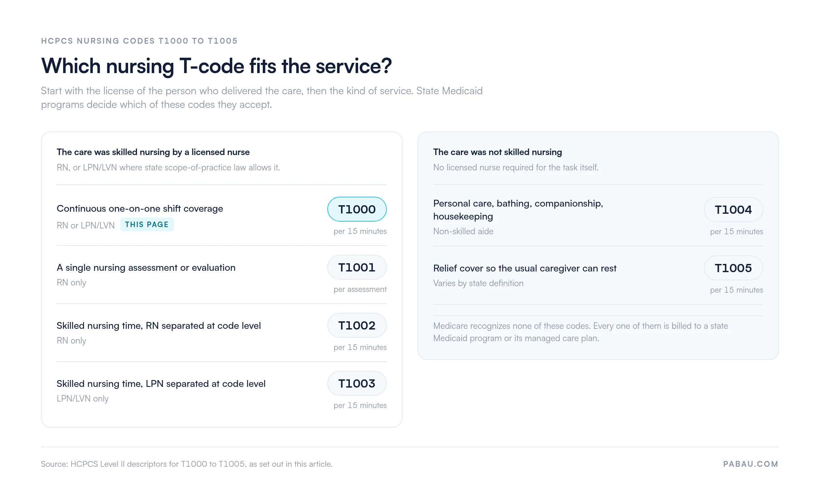
Task: Click the main title about nursing T-code
Action: (216, 66)
